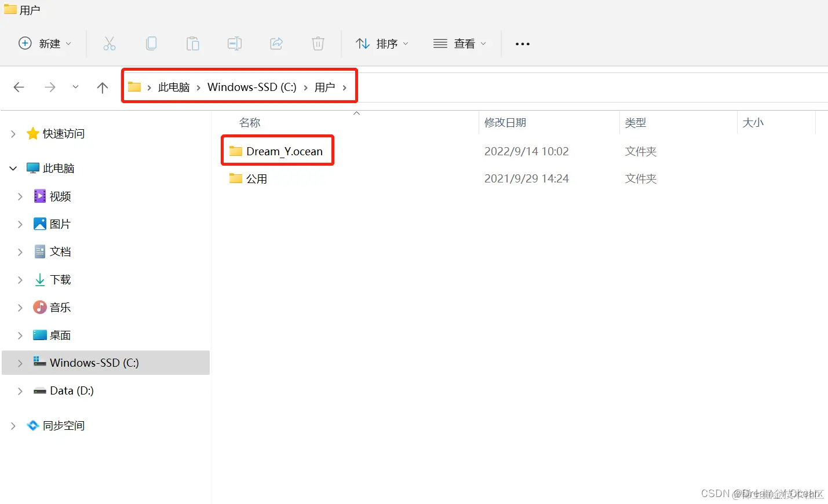
Task: Click the 公用 folder icon
Action: [235, 178]
